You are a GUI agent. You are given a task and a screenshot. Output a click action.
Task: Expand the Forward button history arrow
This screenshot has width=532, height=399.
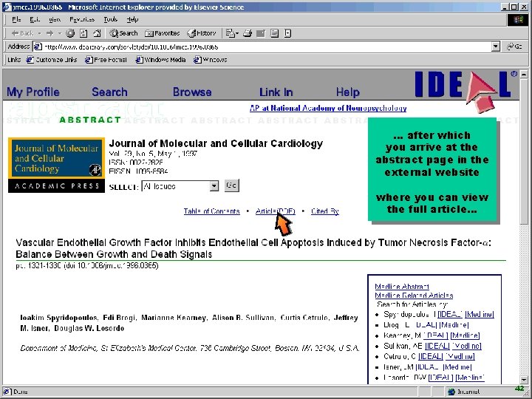click(x=59, y=33)
